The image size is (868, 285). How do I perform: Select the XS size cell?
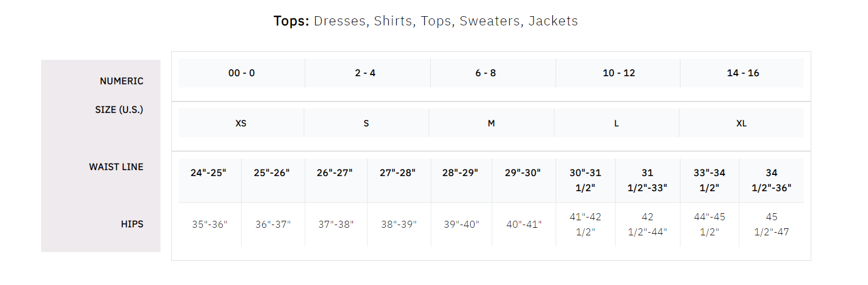(241, 123)
